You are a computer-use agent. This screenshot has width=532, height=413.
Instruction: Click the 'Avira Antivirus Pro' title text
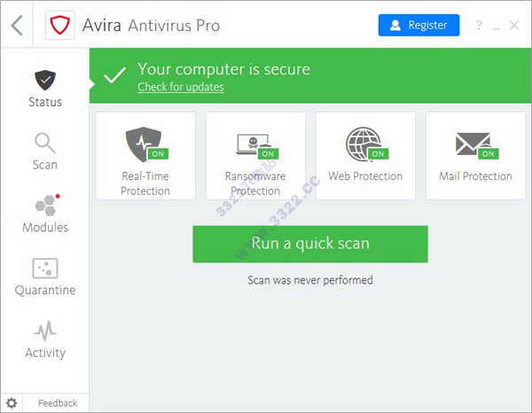tap(152, 26)
